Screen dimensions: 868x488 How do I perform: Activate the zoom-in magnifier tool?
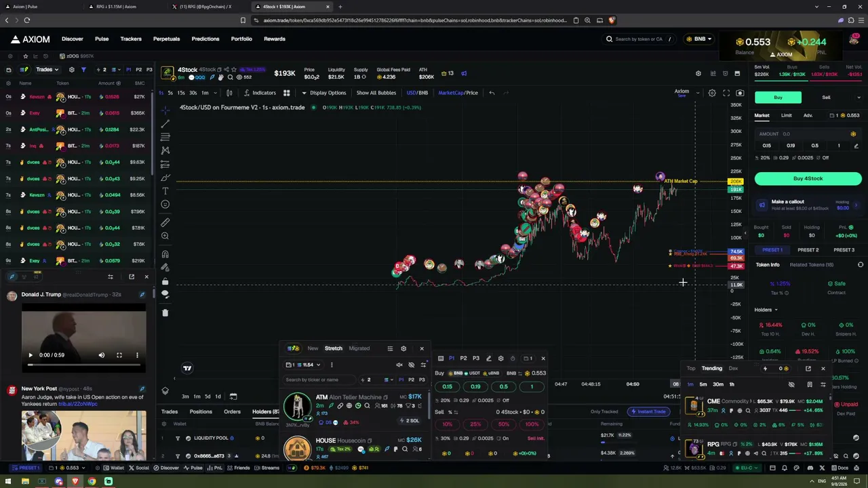165,236
